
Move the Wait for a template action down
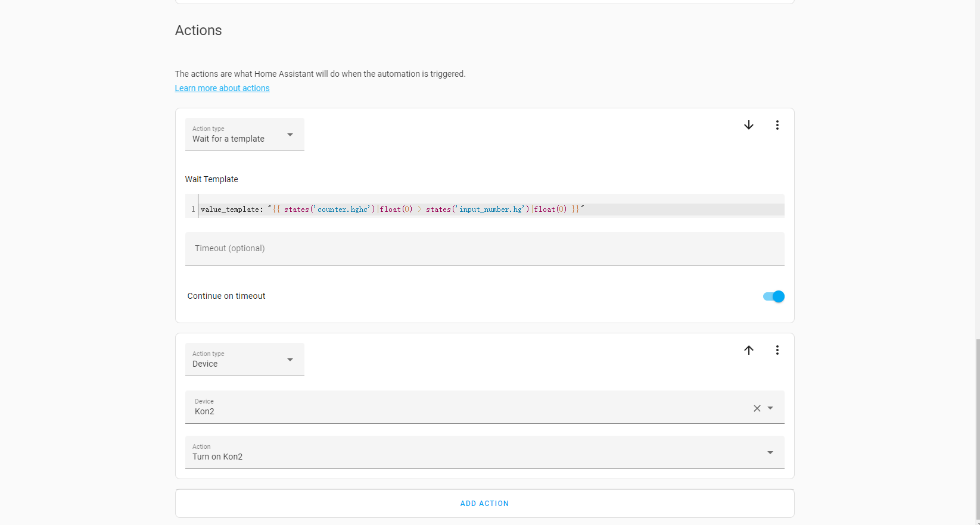click(749, 125)
